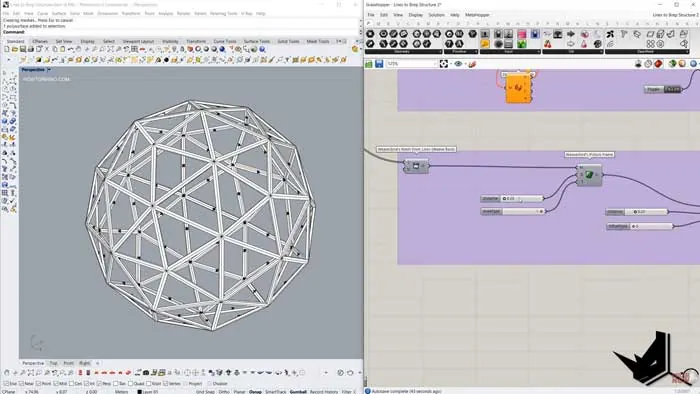Open Filter dropdown in Rhino status bar
700x394 pixels.
pyautogui.click(x=348, y=392)
